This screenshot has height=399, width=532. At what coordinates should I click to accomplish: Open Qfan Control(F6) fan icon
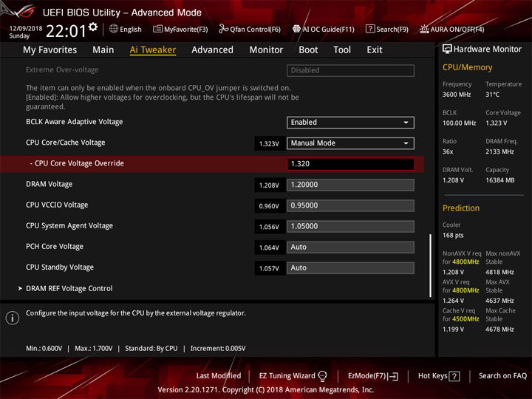pos(223,29)
